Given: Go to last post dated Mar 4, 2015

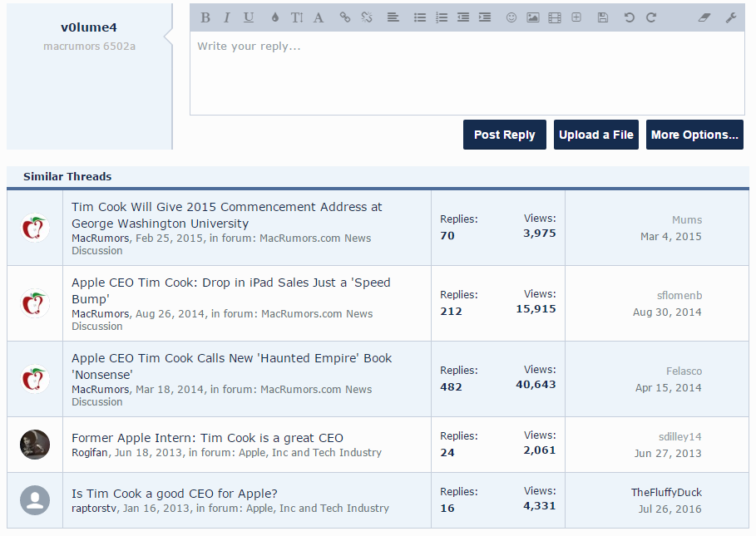Looking at the screenshot, I should tap(670, 237).
